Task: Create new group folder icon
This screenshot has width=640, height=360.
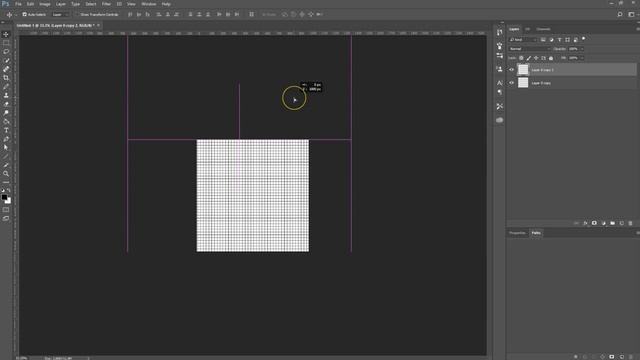Action: (612, 223)
